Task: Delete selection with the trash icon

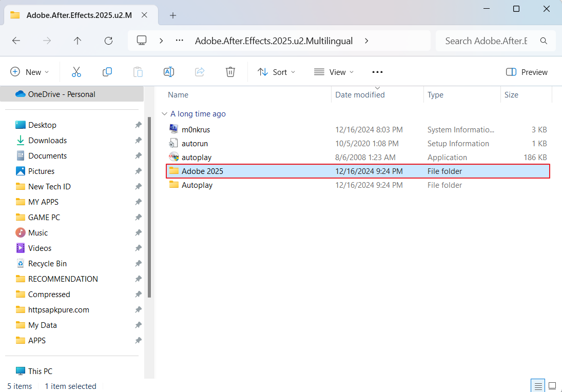Action: [230, 72]
